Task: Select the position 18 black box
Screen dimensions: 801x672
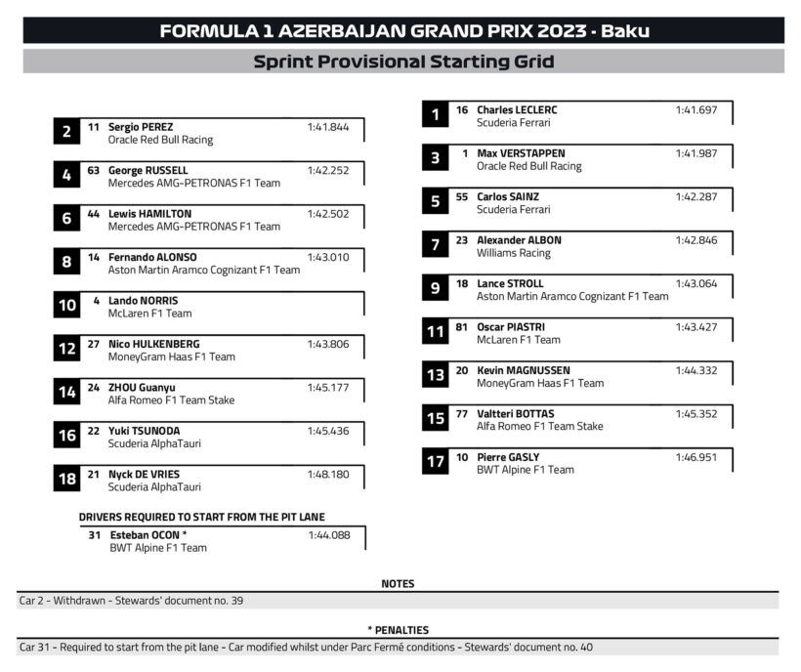Action: (x=66, y=479)
